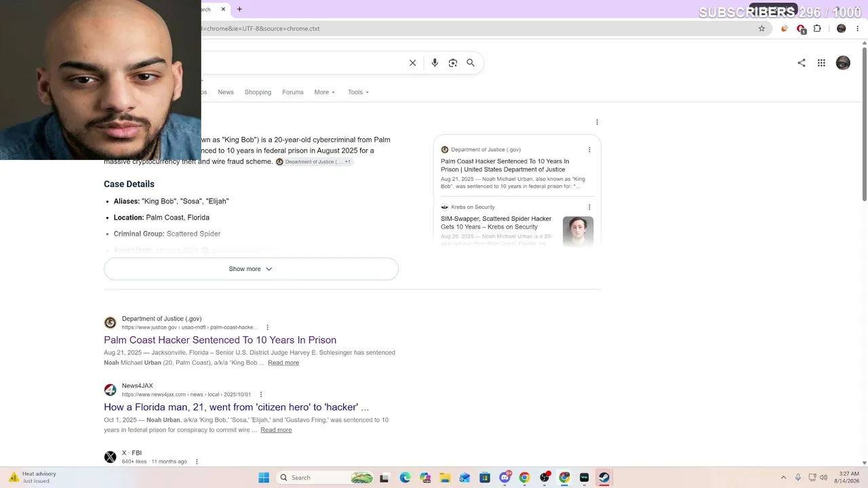Open options for Department of Justice source card
The height and width of the screenshot is (488, 868).
(589, 150)
